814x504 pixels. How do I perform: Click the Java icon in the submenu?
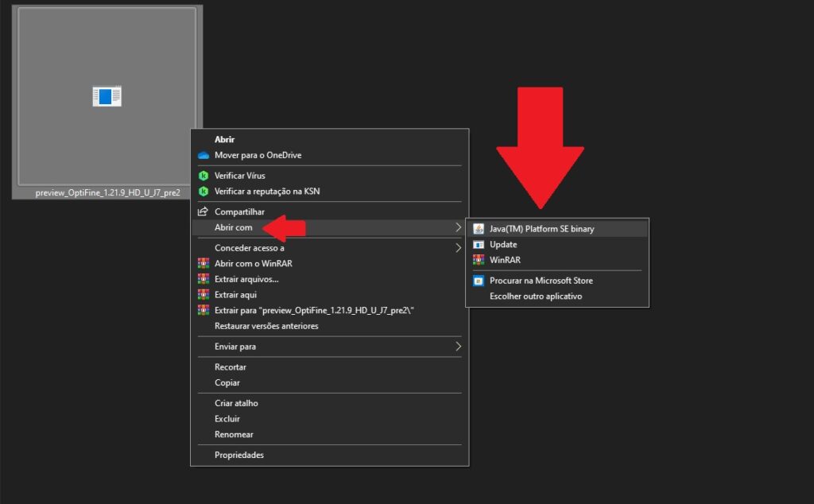[479, 229]
